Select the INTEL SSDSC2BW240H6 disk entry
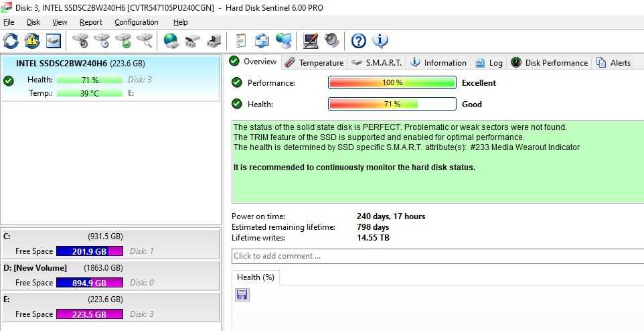 (x=110, y=78)
